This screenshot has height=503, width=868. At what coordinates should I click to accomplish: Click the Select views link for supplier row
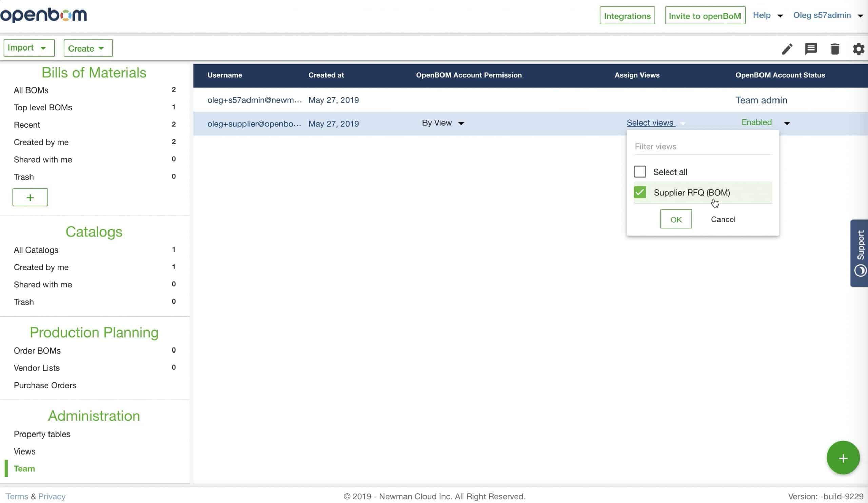[x=650, y=123]
